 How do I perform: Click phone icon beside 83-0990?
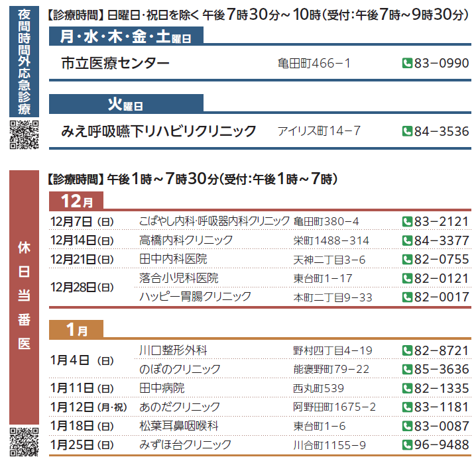click(407, 64)
